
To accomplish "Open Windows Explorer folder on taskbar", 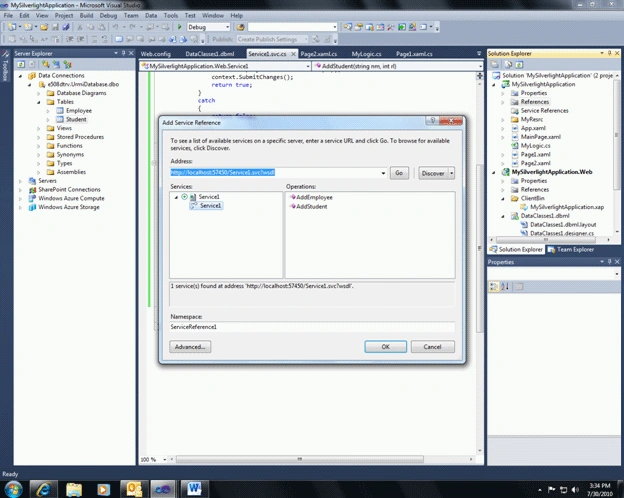I will coord(74,489).
